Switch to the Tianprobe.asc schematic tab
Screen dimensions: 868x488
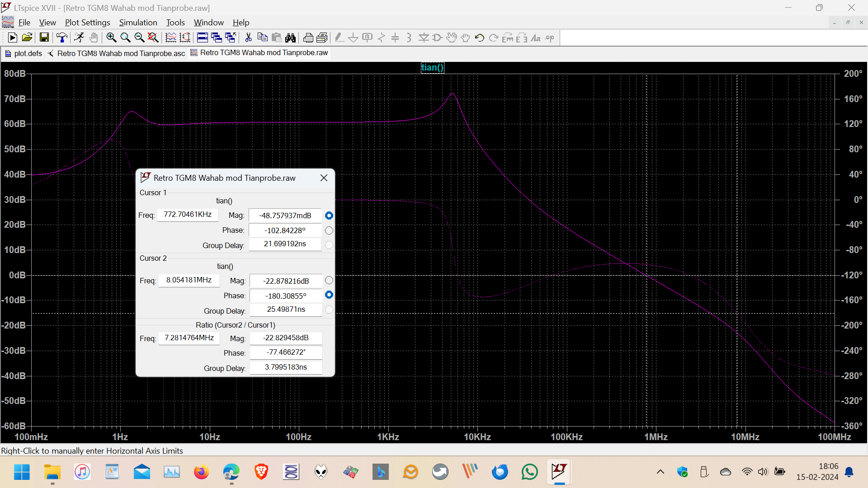coord(117,53)
